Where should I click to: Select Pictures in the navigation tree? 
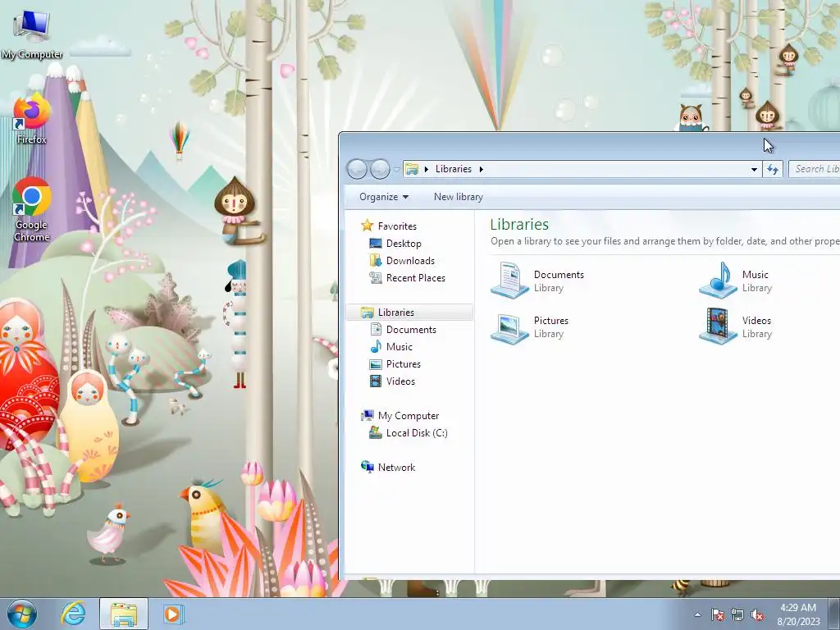coord(404,363)
